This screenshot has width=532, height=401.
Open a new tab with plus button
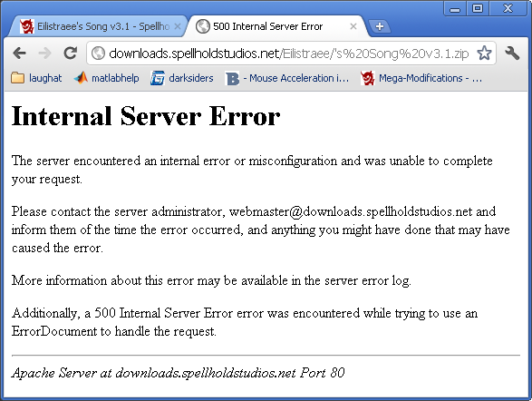tap(380, 26)
